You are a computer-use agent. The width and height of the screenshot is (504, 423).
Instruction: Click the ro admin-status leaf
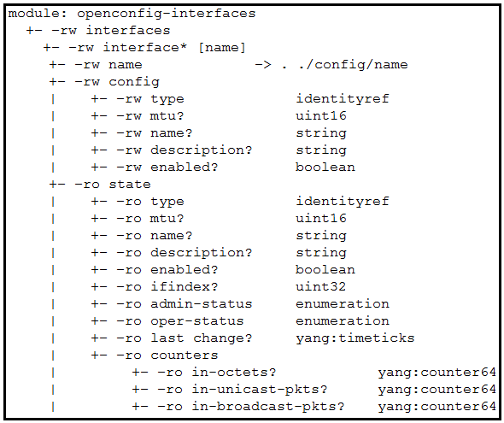tap(172, 303)
